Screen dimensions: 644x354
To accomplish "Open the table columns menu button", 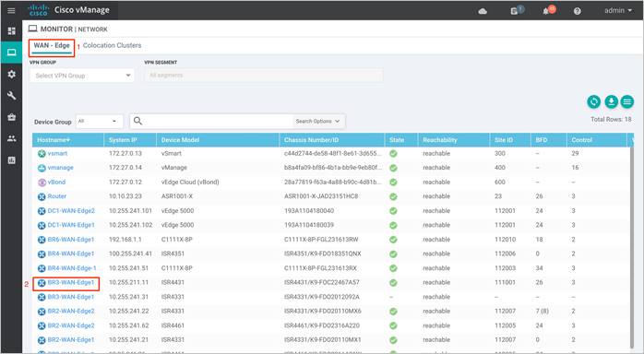I will [x=627, y=101].
